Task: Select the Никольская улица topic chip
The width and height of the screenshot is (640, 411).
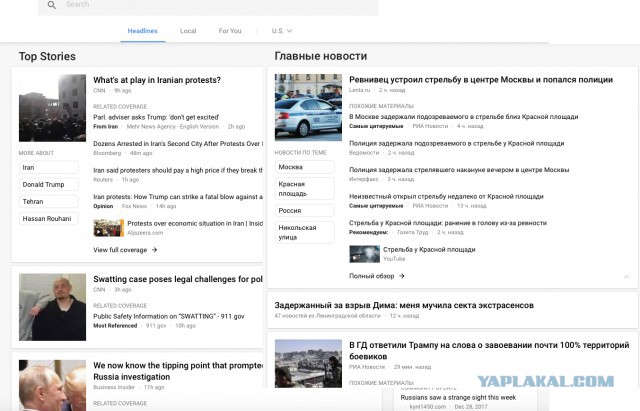Action: coord(304,232)
